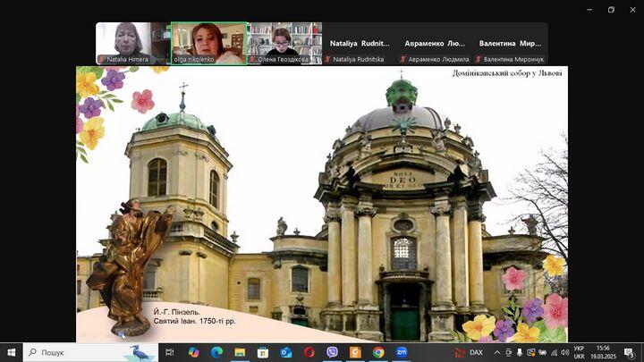The height and width of the screenshot is (362, 644).
Task: Open Outlook from the taskbar
Action: tap(286, 352)
